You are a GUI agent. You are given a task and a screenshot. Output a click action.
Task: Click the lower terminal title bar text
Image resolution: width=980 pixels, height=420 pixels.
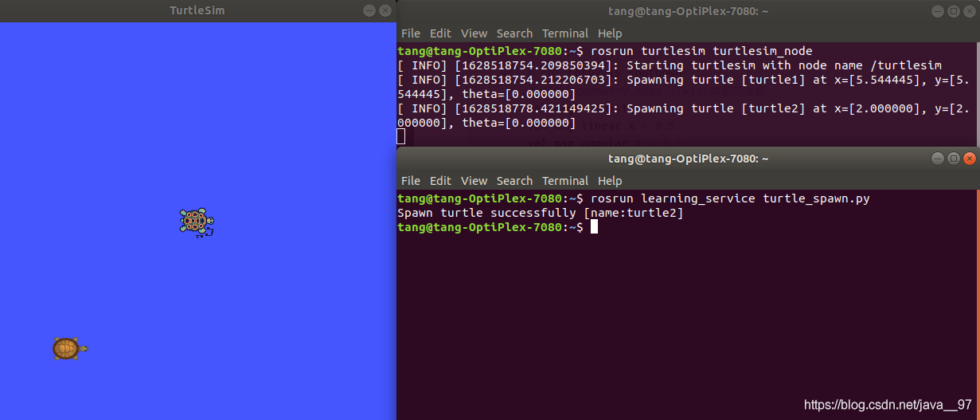coord(689,159)
